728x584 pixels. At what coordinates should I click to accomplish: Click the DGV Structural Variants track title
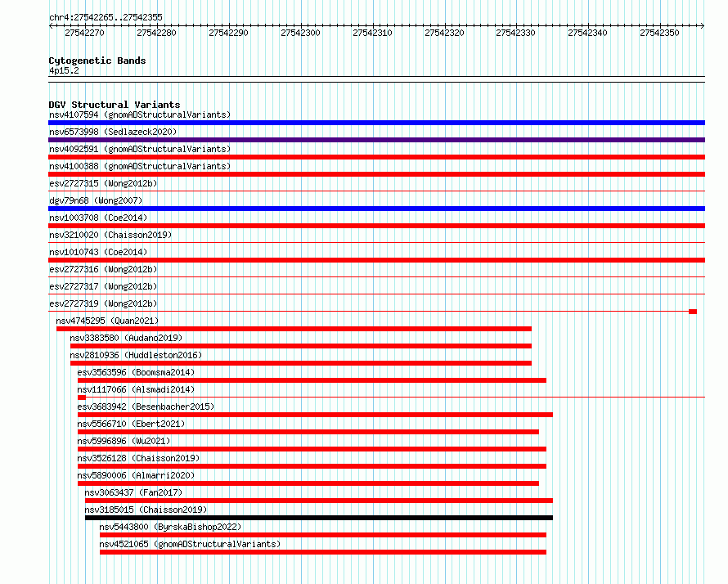click(115, 105)
